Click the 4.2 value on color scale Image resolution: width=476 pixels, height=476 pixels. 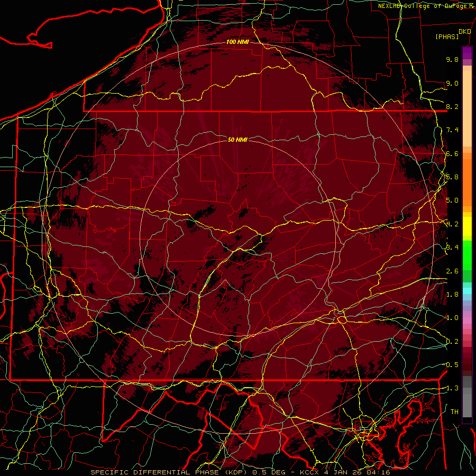click(x=452, y=224)
